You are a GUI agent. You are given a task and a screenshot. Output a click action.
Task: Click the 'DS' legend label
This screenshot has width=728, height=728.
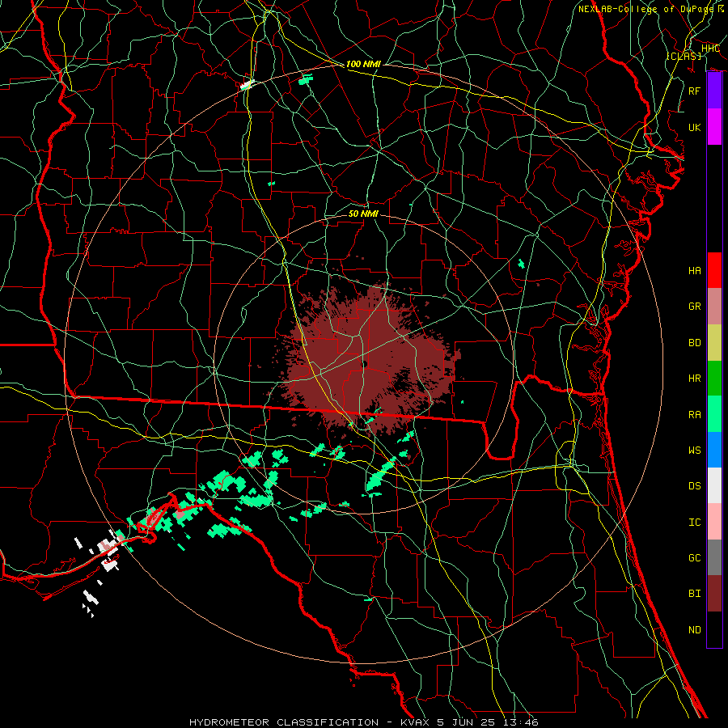695,486
